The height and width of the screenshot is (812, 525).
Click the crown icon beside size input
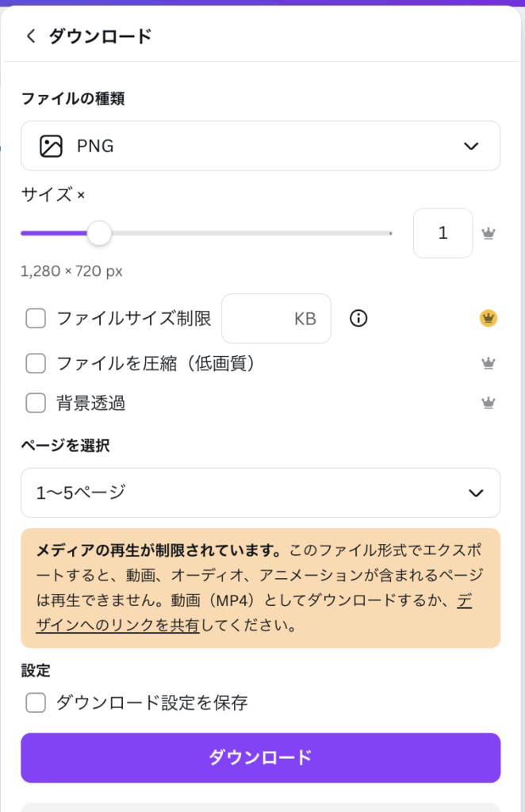click(x=489, y=233)
